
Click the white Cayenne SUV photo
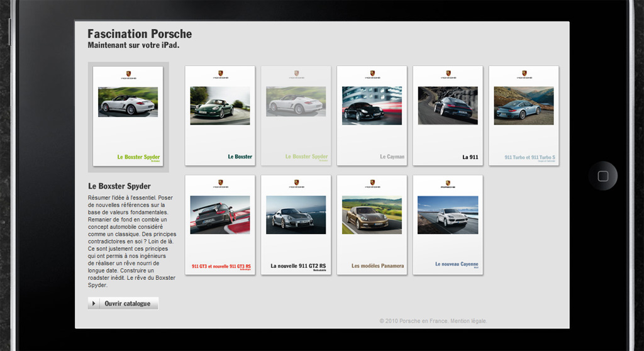(448, 215)
